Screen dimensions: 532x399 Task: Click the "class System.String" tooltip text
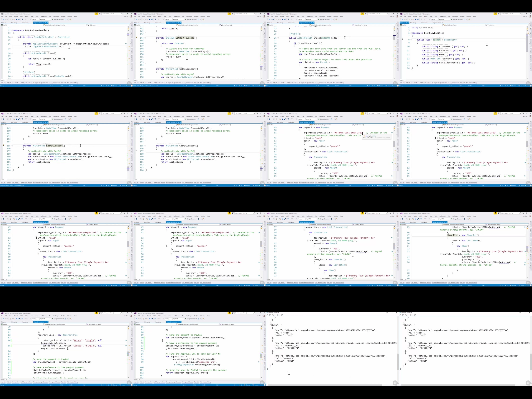coord(371,136)
